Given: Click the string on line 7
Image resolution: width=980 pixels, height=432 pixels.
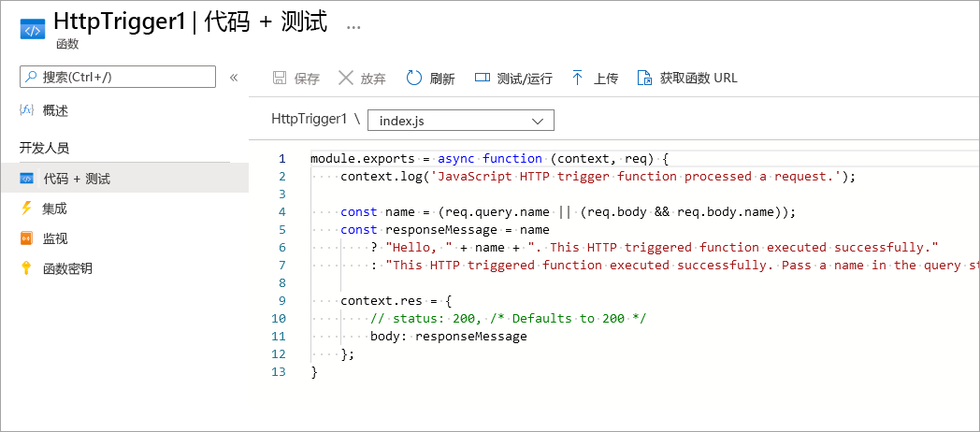Looking at the screenshot, I should (683, 265).
